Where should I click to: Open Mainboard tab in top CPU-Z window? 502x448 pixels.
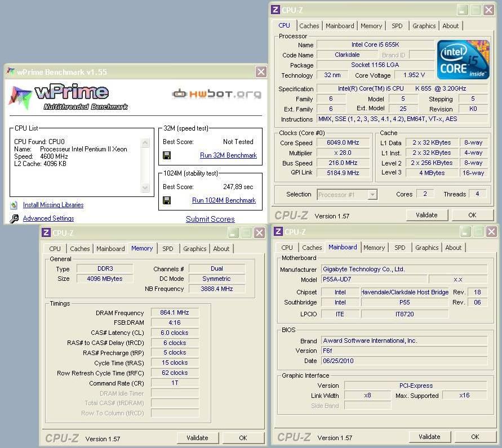tap(340, 26)
